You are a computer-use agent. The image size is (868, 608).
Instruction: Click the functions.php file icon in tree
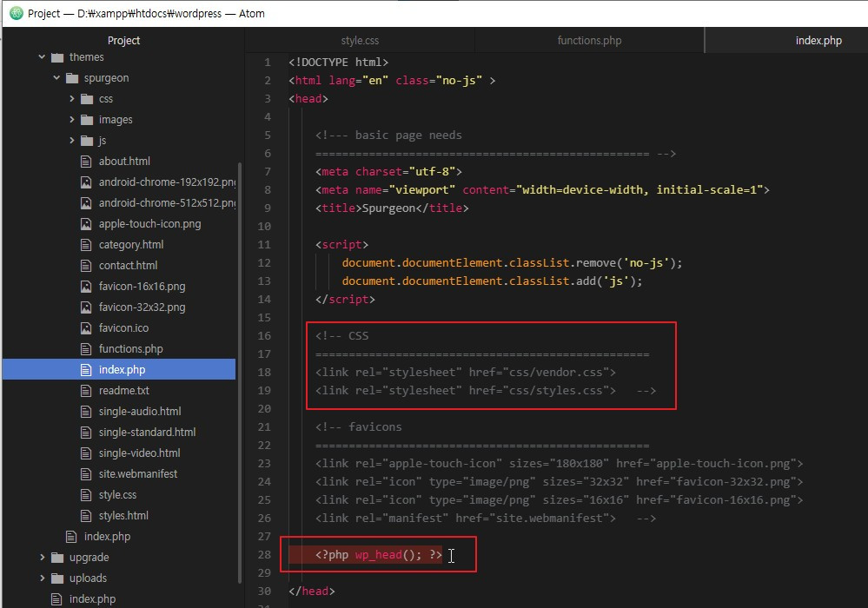86,348
